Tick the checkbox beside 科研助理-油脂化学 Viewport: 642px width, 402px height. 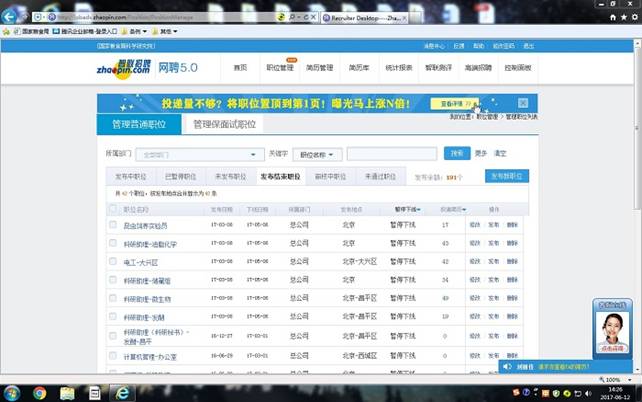click(113, 243)
